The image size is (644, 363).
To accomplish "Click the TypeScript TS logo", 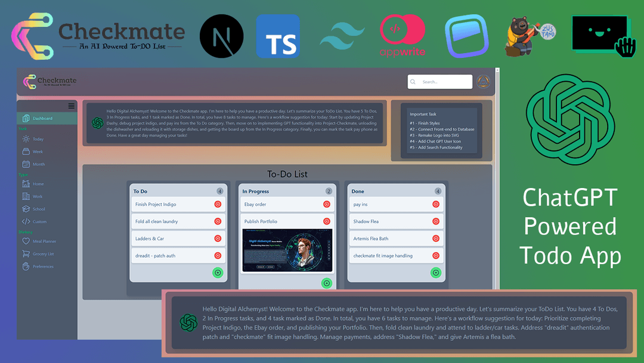I will click(x=278, y=36).
